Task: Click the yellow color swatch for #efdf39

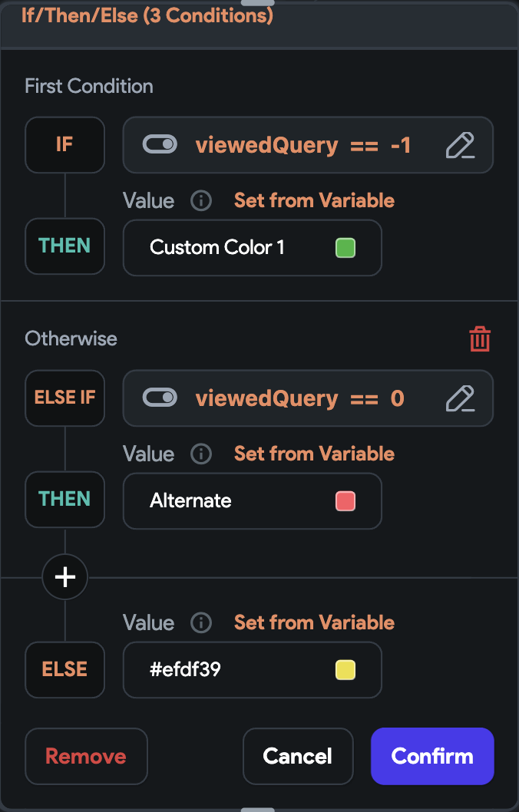Action: (x=345, y=669)
